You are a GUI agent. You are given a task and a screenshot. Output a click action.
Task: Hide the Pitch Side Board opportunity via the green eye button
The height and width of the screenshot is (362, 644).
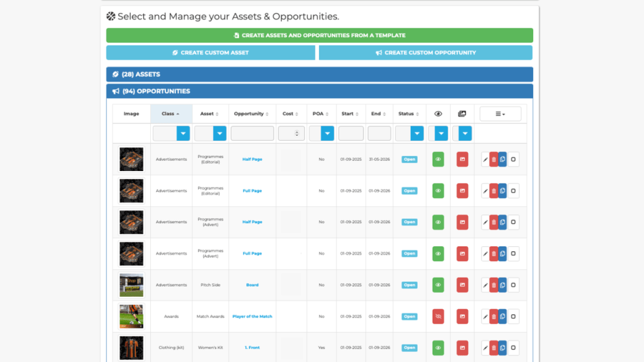tap(438, 285)
